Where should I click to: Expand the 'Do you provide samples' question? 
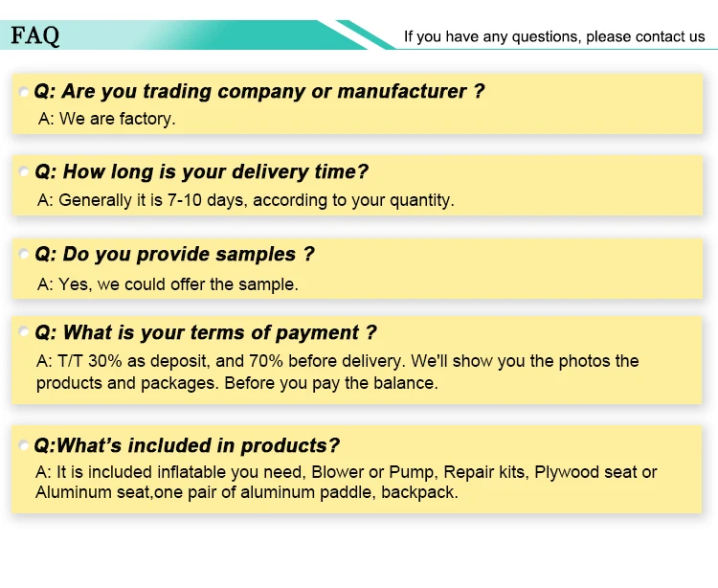pyautogui.click(x=174, y=254)
